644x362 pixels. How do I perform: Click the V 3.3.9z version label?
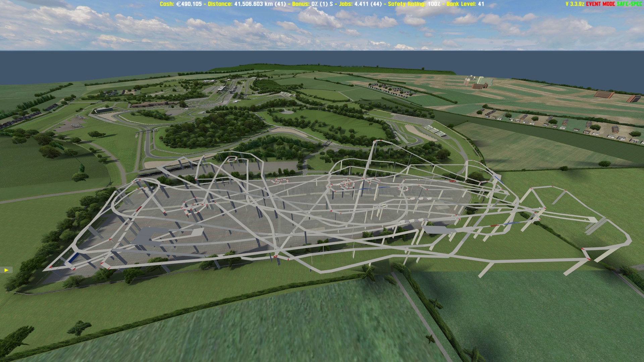575,4
